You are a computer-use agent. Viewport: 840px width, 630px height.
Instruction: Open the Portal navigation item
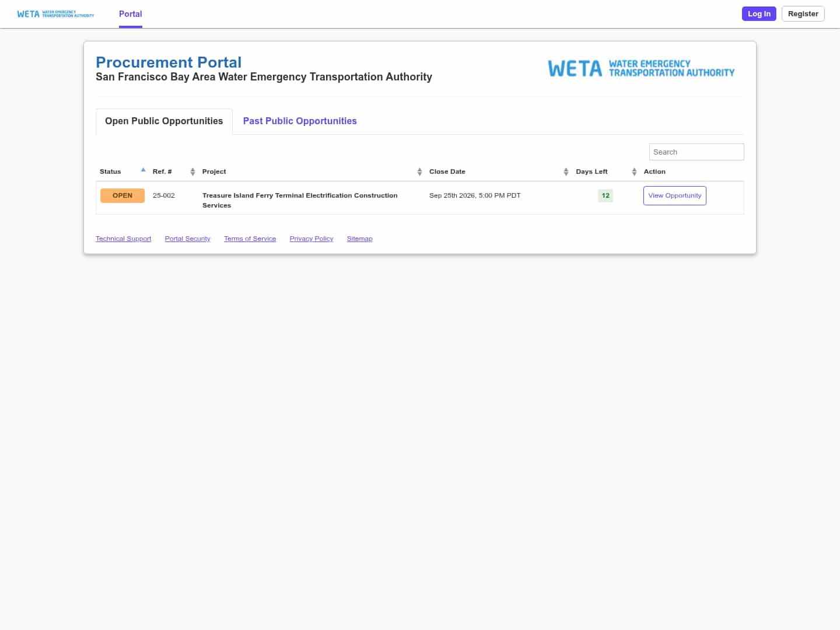point(131,14)
